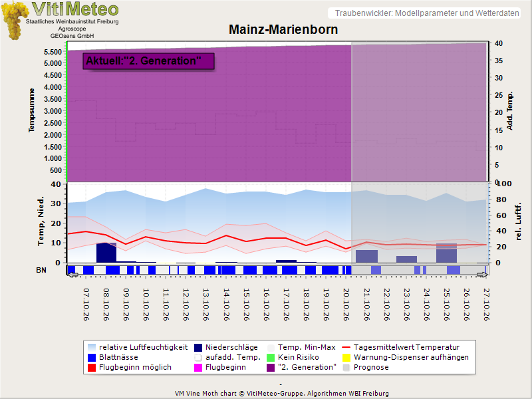Viewport: 532px width, 399px height.
Task: Click the magenta Flugbeginn legend swatch
Action: pos(198,368)
